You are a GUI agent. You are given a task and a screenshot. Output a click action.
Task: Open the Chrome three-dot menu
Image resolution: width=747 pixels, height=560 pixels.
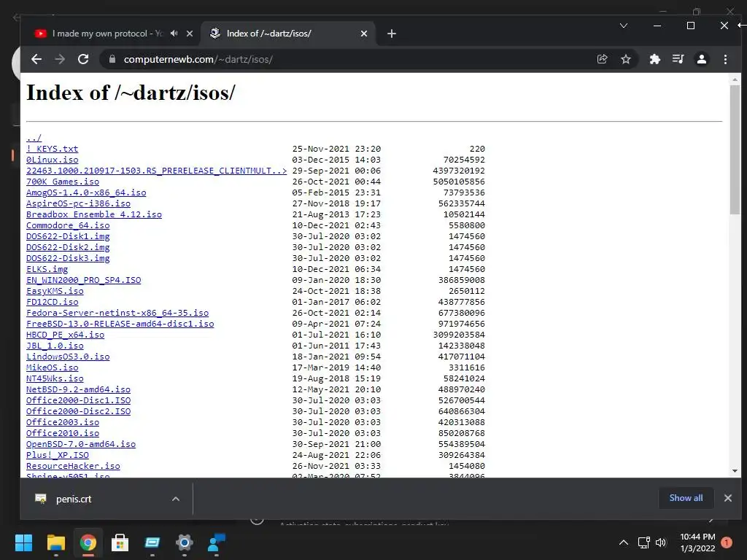(x=726, y=59)
